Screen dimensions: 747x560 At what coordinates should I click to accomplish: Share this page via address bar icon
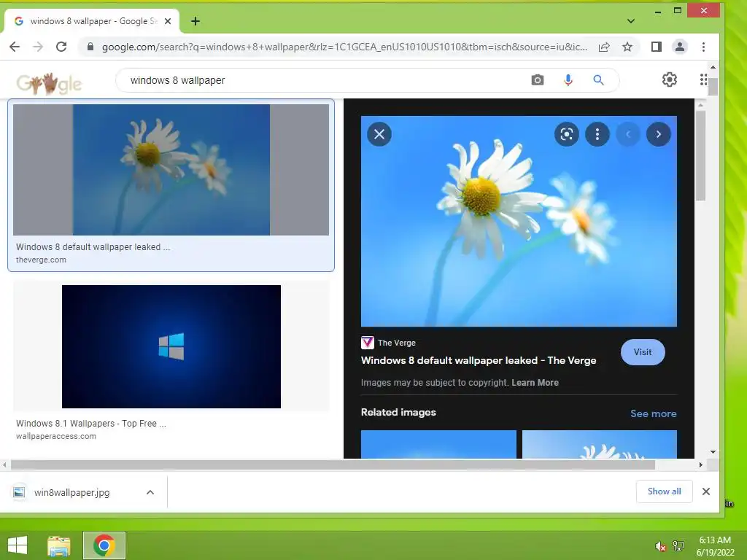603,47
